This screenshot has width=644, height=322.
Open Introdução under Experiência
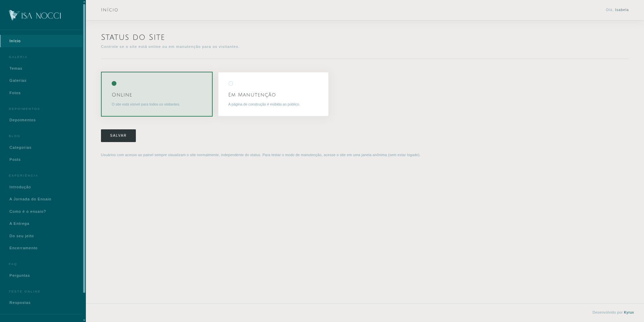point(41,187)
